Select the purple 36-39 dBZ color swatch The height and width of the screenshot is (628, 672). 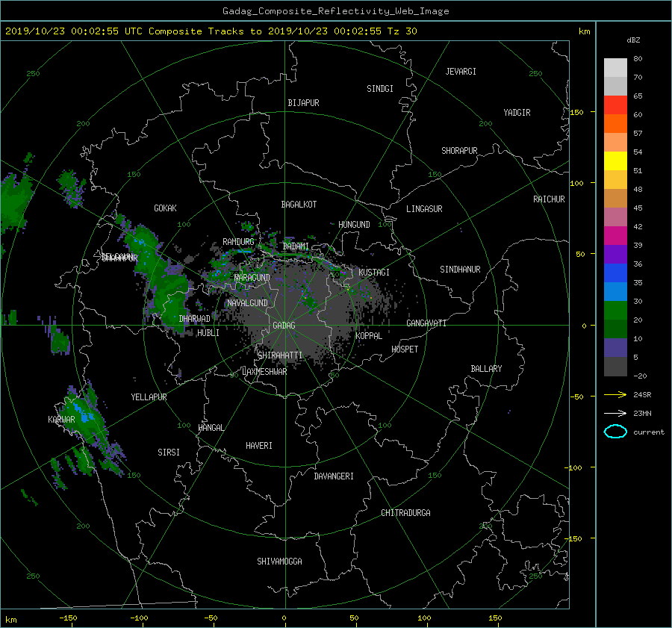click(615, 254)
